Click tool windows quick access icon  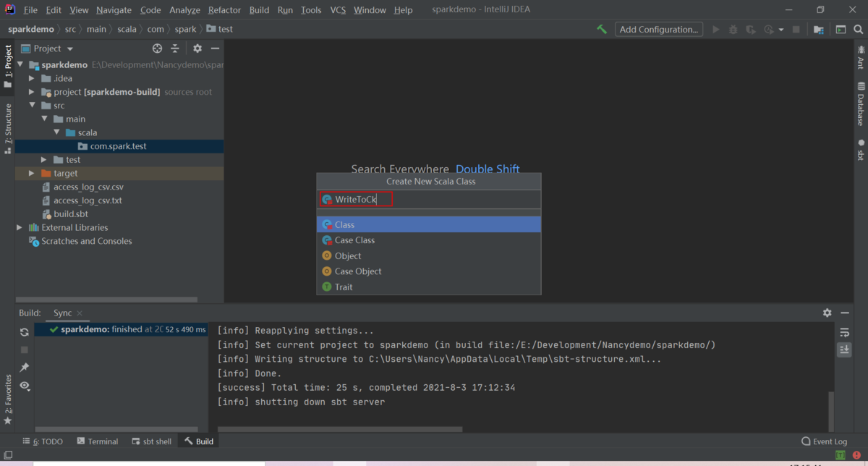(8, 456)
